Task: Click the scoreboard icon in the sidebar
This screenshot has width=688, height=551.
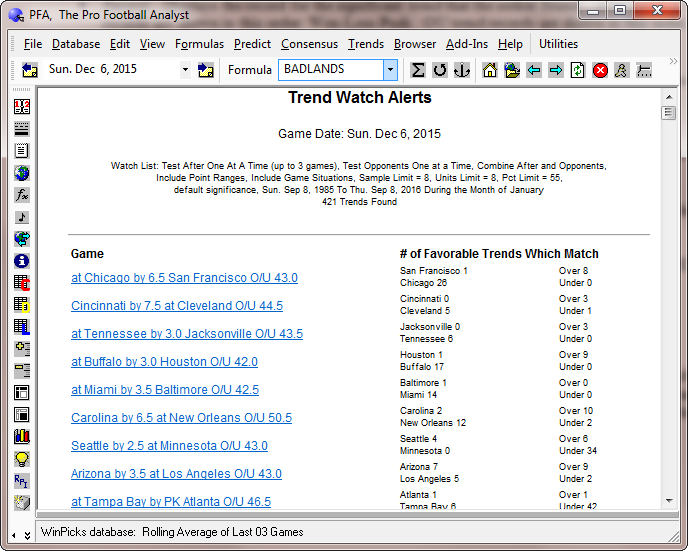Action: pyautogui.click(x=22, y=107)
